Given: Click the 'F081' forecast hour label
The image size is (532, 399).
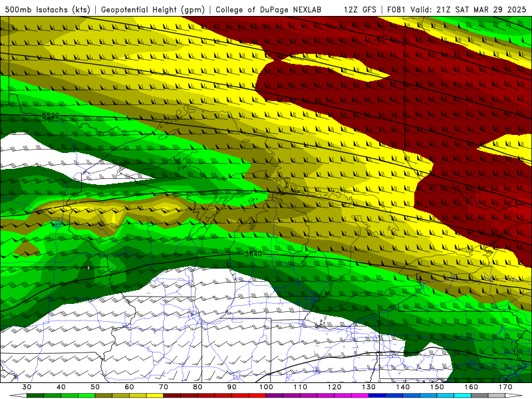Looking at the screenshot, I should pos(396,10).
